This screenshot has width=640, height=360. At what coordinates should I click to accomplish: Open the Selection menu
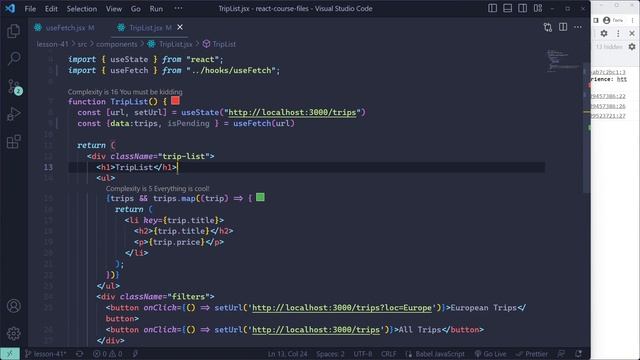(82, 9)
